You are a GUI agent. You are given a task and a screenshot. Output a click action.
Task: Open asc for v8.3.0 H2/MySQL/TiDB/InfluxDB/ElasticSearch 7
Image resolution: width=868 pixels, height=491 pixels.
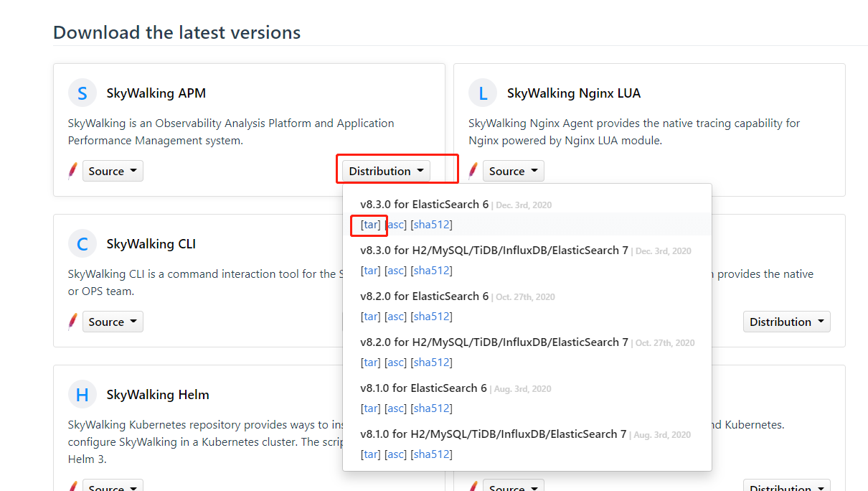pos(396,271)
